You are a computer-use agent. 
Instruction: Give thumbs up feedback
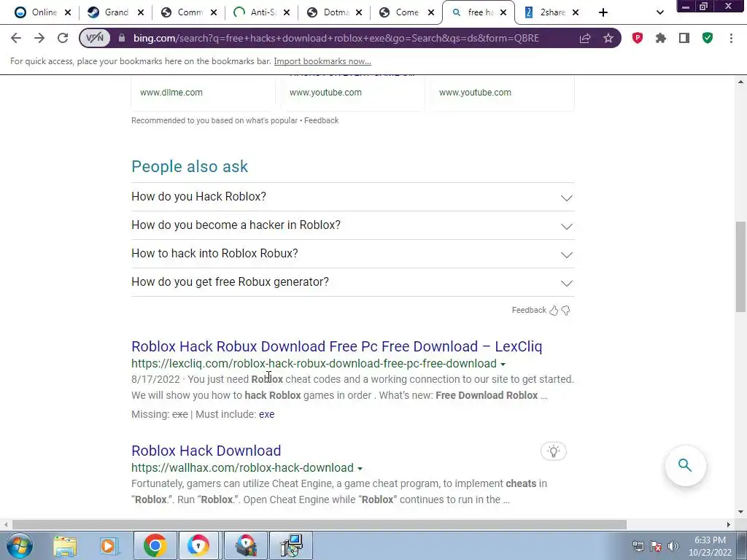click(554, 311)
